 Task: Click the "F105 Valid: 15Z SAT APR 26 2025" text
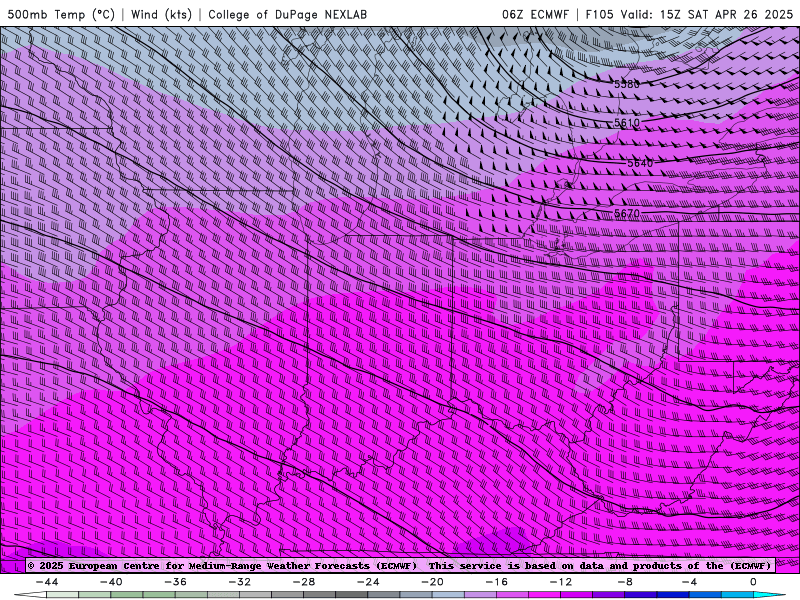tap(689, 14)
